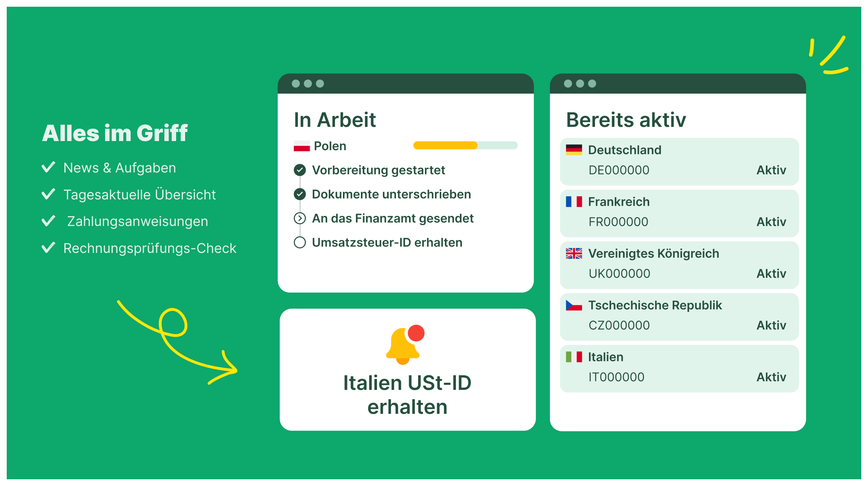Click the Aktiv status for Italien
This screenshot has height=486, width=868.
coord(771,377)
